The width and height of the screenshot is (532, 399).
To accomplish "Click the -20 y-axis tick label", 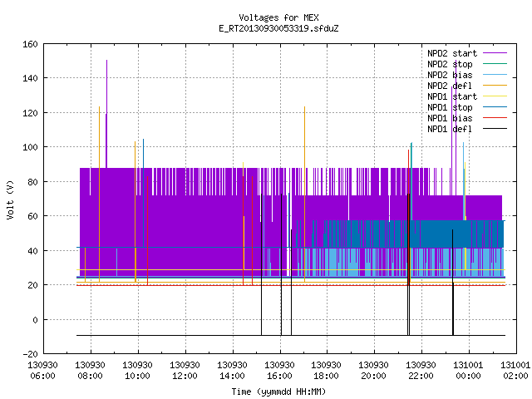I will tap(30, 354).
